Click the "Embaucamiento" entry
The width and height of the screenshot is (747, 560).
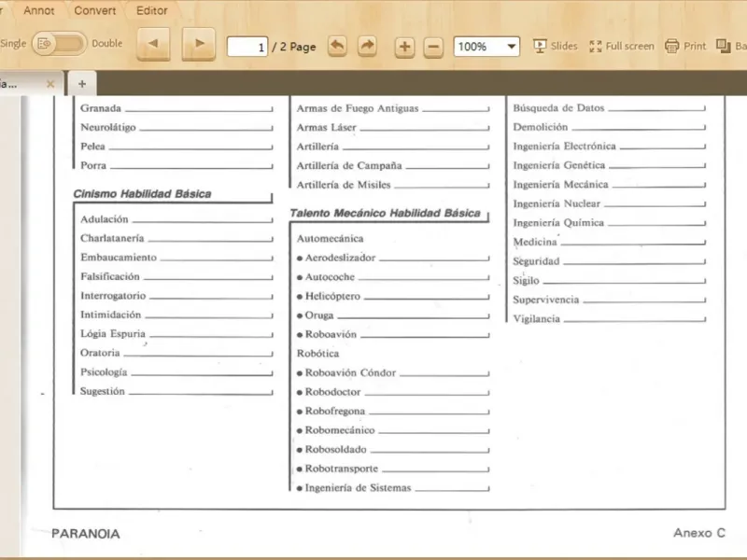coord(176,258)
